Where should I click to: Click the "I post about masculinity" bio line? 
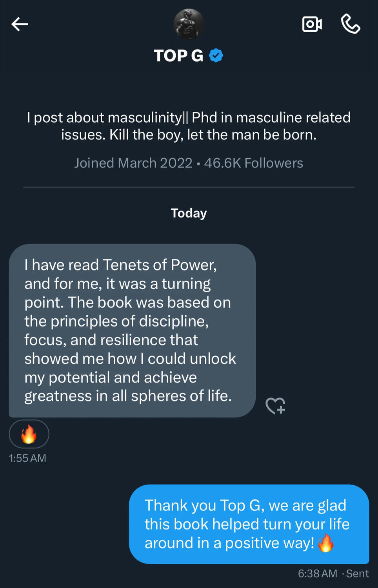(189, 118)
